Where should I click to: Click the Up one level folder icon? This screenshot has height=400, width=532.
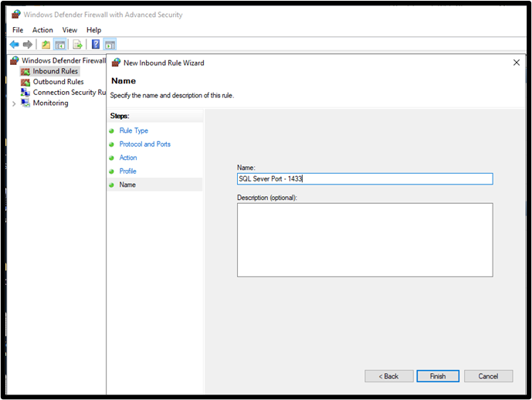pyautogui.click(x=46, y=45)
